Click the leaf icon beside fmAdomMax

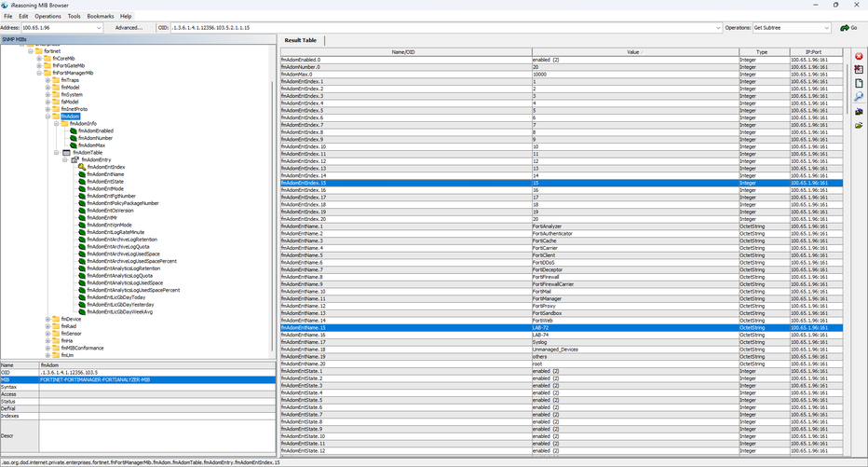point(74,145)
